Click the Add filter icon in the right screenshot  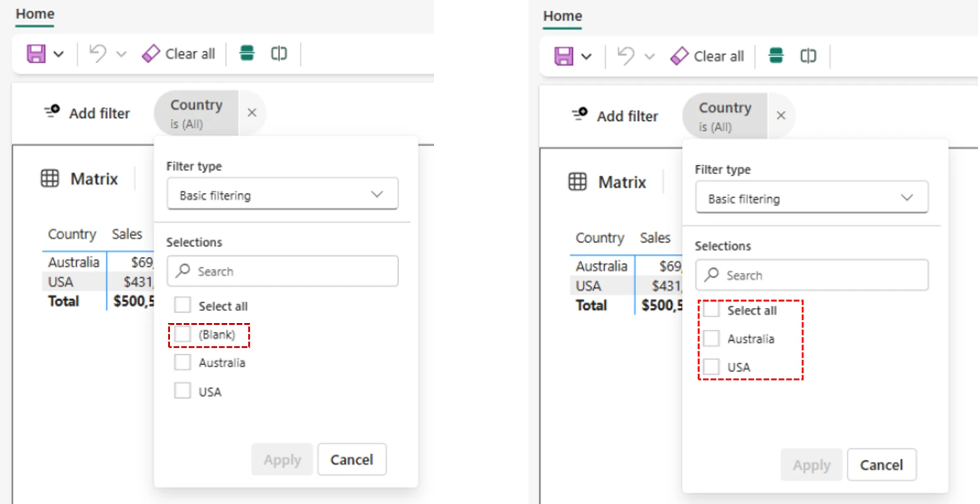[580, 115]
